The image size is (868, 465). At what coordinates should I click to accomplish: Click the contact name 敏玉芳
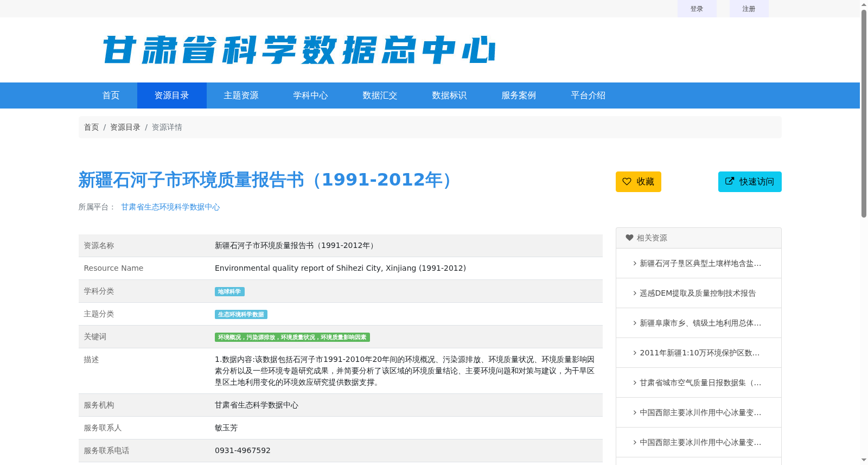pos(226,428)
